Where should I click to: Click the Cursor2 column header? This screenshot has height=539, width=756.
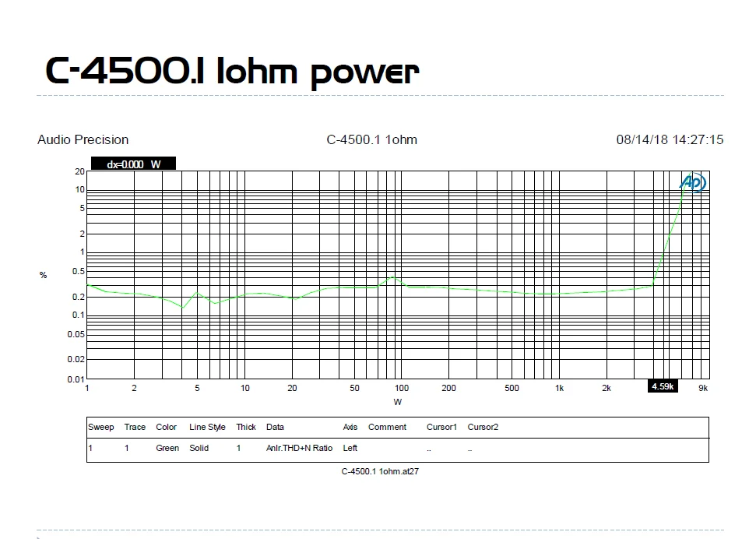(483, 427)
